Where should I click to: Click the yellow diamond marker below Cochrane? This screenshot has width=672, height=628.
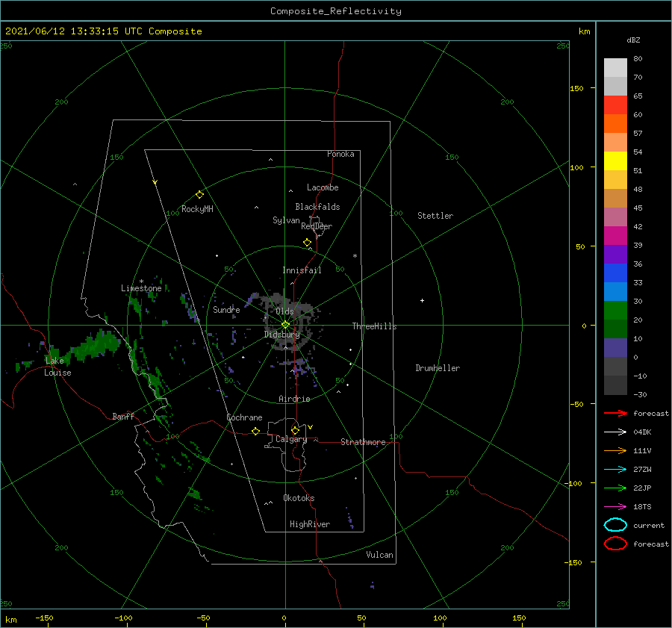pos(256,432)
